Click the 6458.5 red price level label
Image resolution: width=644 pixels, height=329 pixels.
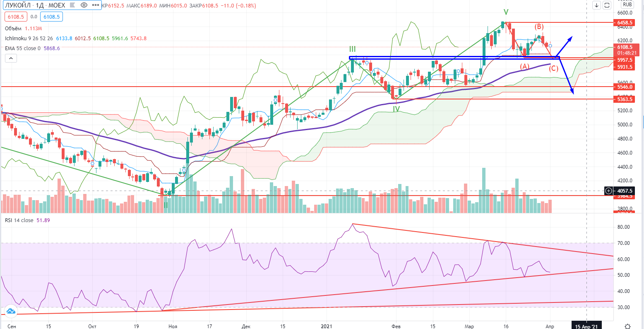tap(625, 23)
